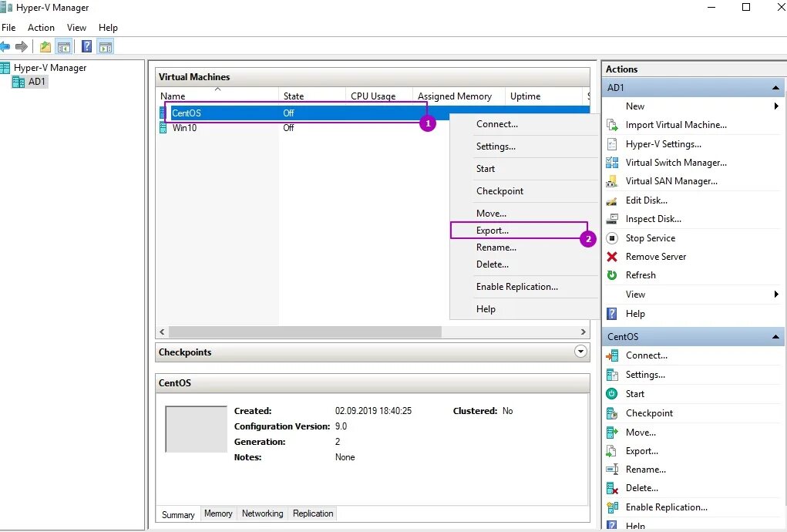Viewport: 787px width, 532px height.
Task: Select the CentOS virtual machine row
Action: click(373, 113)
